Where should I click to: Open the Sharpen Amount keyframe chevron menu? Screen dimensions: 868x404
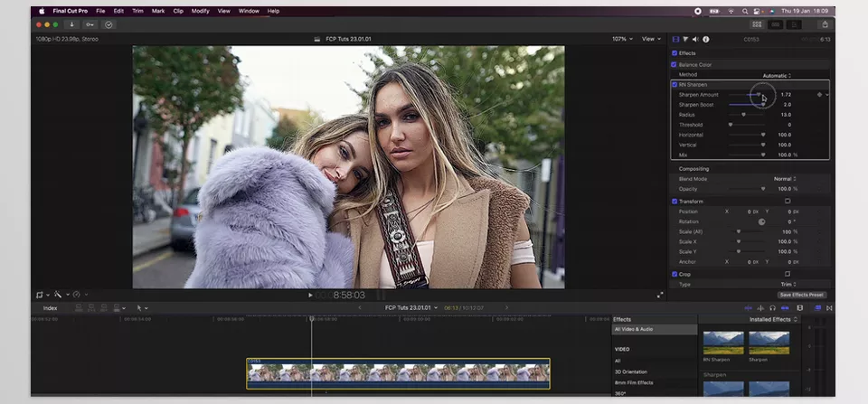click(827, 95)
